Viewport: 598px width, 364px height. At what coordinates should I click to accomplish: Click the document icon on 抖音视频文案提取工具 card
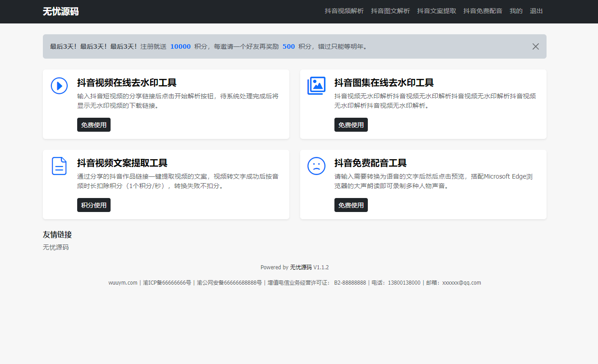coord(59,166)
